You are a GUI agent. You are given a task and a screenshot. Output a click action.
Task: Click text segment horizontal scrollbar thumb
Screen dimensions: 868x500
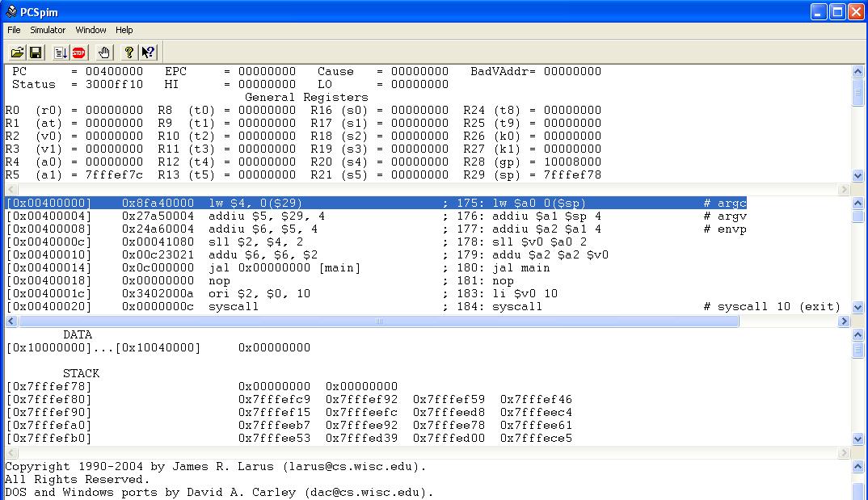click(x=379, y=321)
